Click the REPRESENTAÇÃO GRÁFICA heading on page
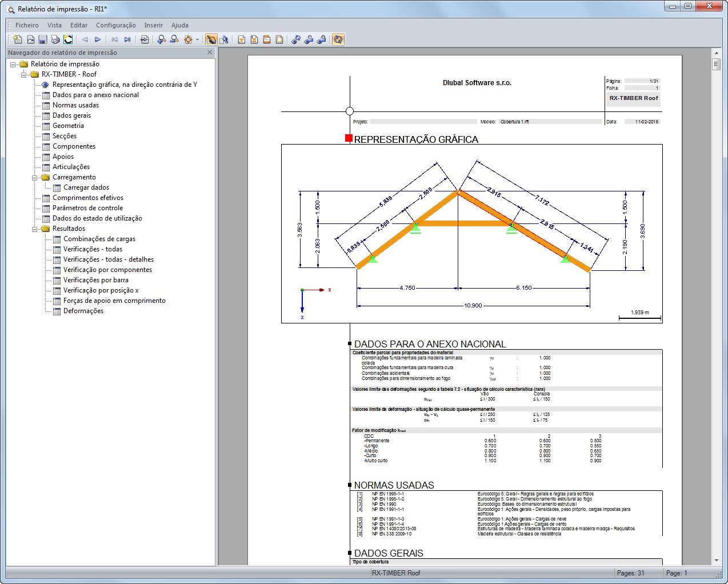This screenshot has height=584, width=728. click(416, 139)
